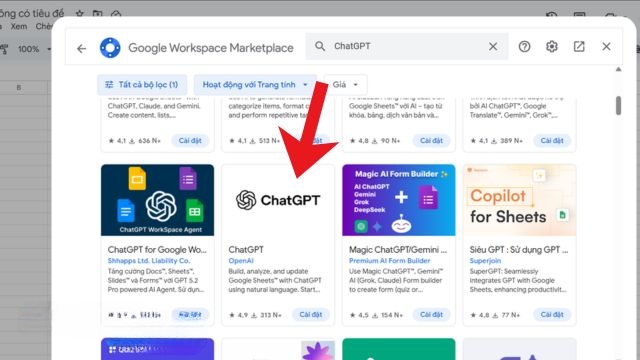Star the untitled spreadsheet in Sheets

pyautogui.click(x=79, y=14)
